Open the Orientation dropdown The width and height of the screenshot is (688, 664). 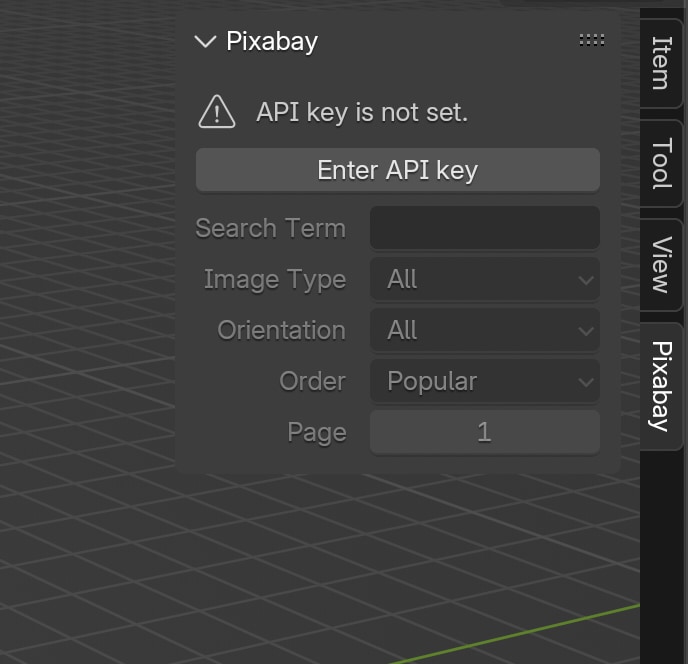[x=485, y=330]
